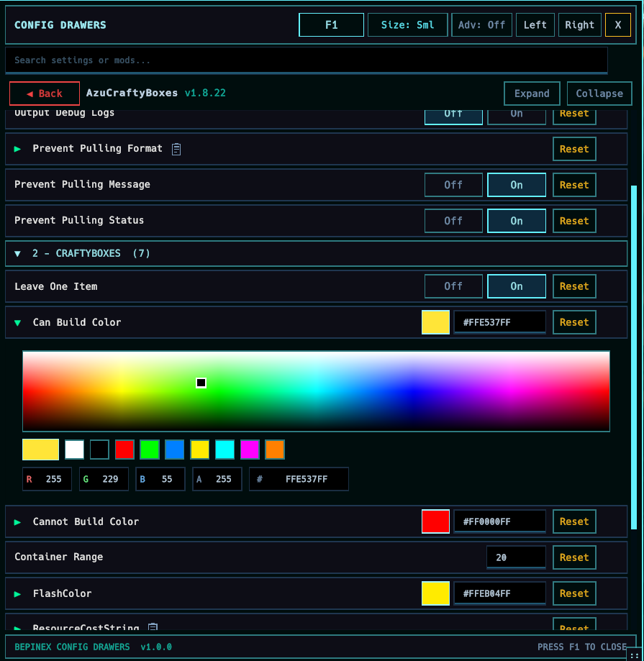
Task: Click FlashColor yellow swatch
Action: [435, 593]
